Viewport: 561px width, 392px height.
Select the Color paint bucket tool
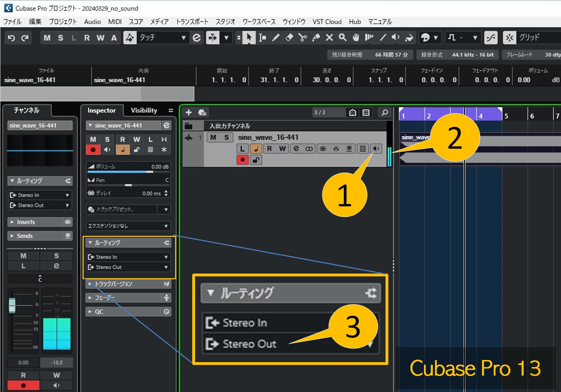[409, 37]
